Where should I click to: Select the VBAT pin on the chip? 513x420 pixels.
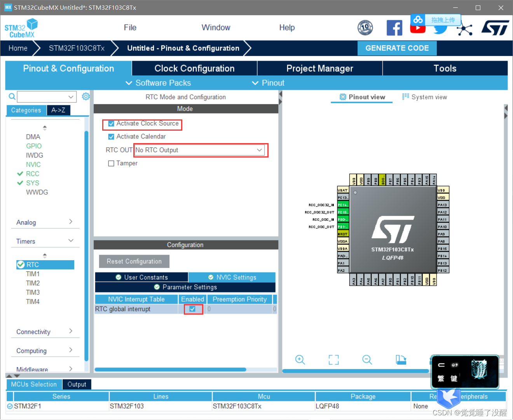coord(343,190)
